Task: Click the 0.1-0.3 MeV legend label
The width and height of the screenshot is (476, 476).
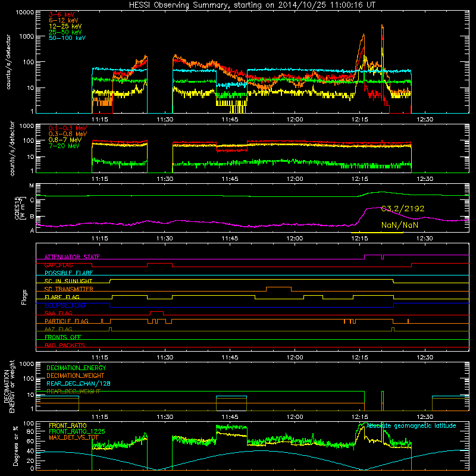Action: click(x=68, y=128)
